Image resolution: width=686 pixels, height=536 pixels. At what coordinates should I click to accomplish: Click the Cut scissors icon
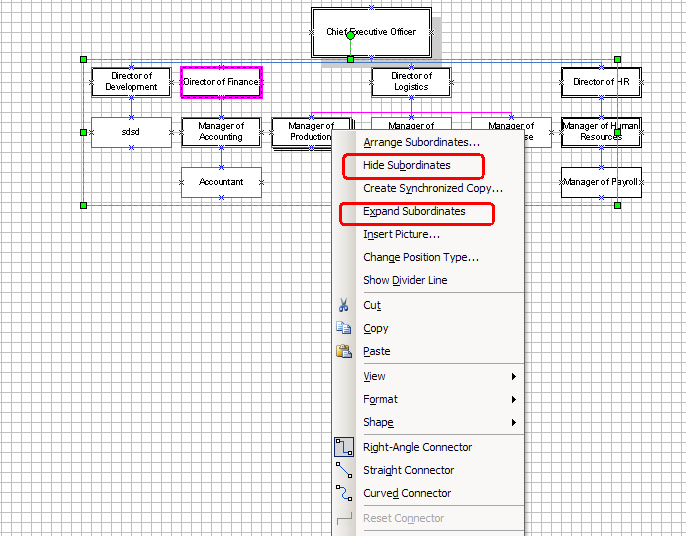click(344, 305)
